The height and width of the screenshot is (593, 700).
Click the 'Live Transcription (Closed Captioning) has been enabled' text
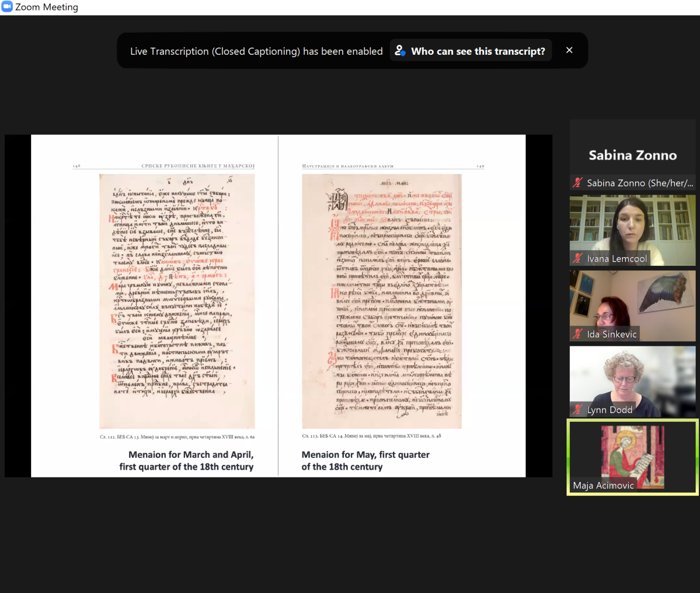coord(256,51)
